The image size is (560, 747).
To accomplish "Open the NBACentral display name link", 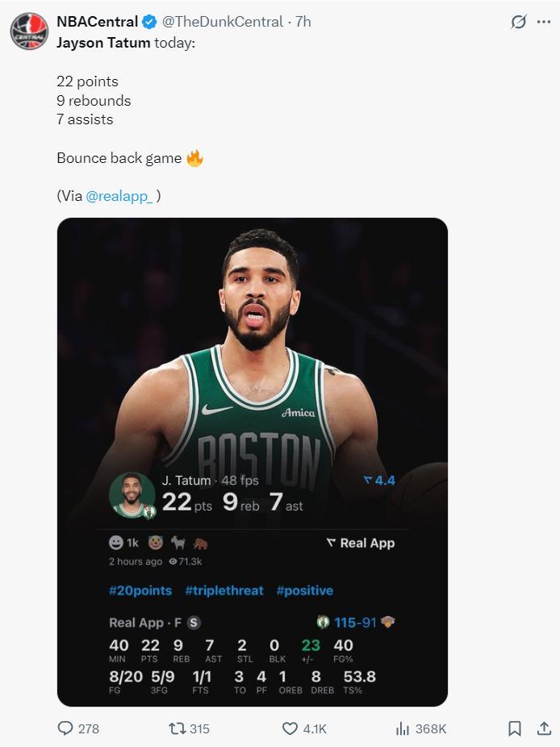I will pyautogui.click(x=97, y=22).
